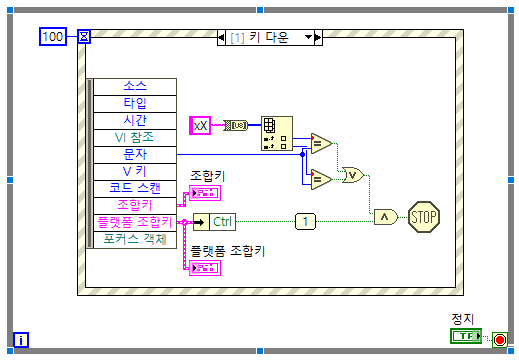Go to next event case arrow

tap(318, 37)
